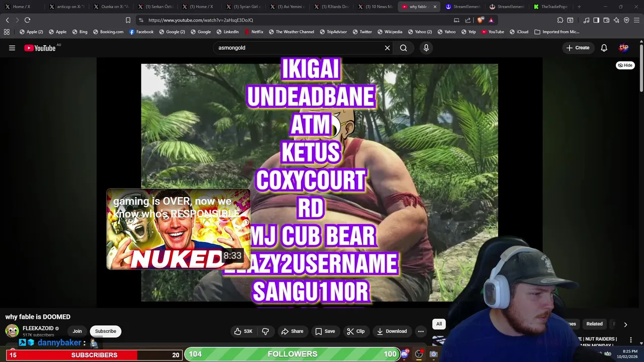Click 'gaming is OVER' video thumbnail

pos(178,229)
